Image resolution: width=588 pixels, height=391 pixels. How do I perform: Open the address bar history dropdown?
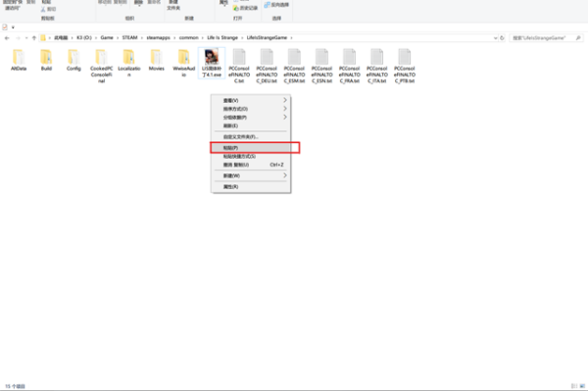(x=495, y=38)
